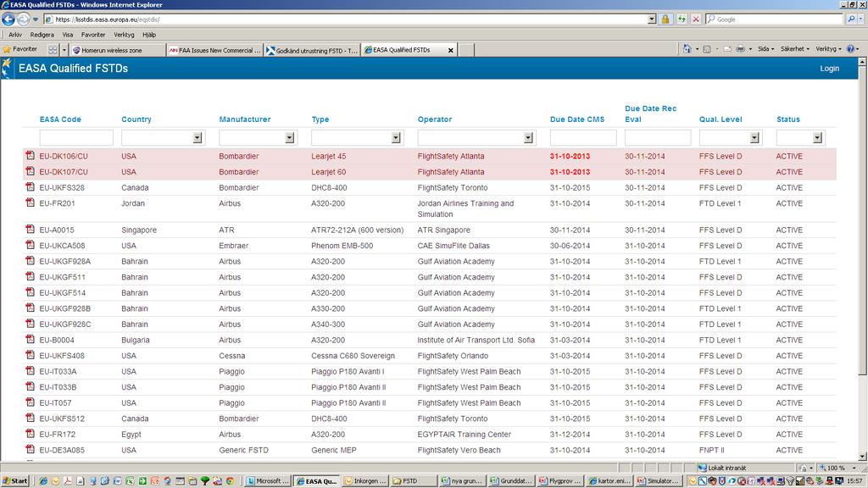Open the Sida command bar dropdown

(x=765, y=48)
